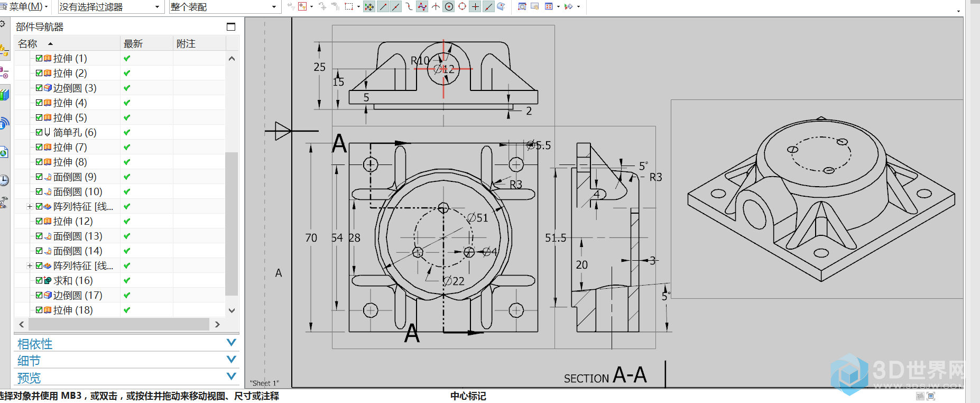Image resolution: width=980 pixels, height=403 pixels.
Task: Toggle the 面倒圆 (9) checkbox
Action: point(39,177)
